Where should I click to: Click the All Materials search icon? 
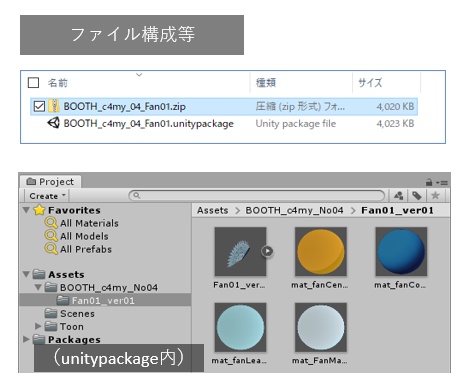tap(51, 223)
